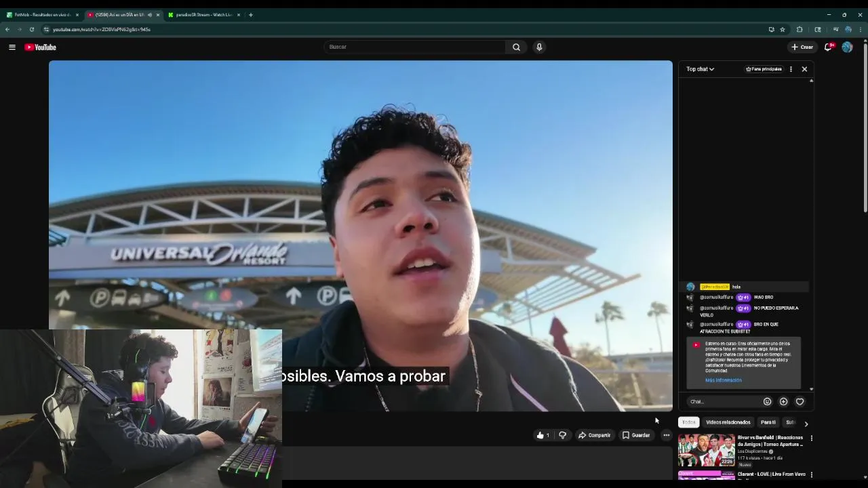
Task: Open a new browser tab
Action: [x=251, y=14]
